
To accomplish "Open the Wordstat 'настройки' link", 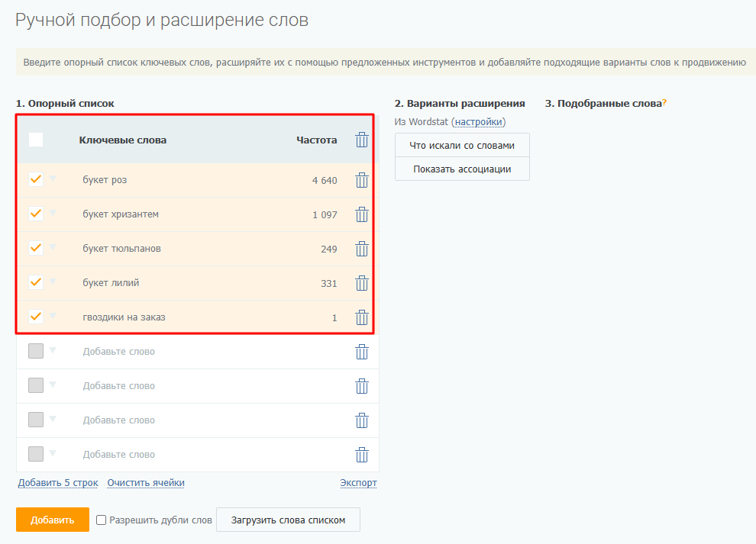I will pos(478,122).
